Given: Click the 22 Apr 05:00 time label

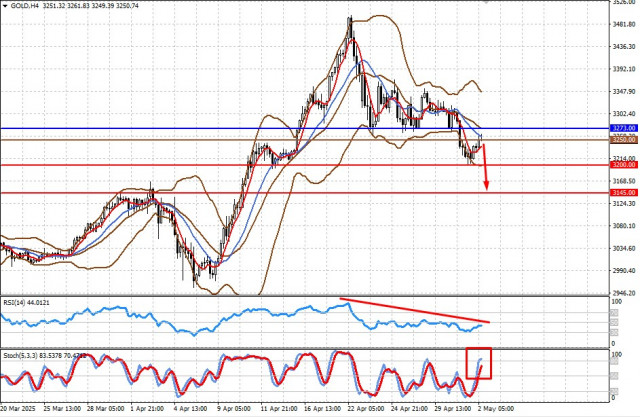Looking at the screenshot, I should tap(366, 408).
